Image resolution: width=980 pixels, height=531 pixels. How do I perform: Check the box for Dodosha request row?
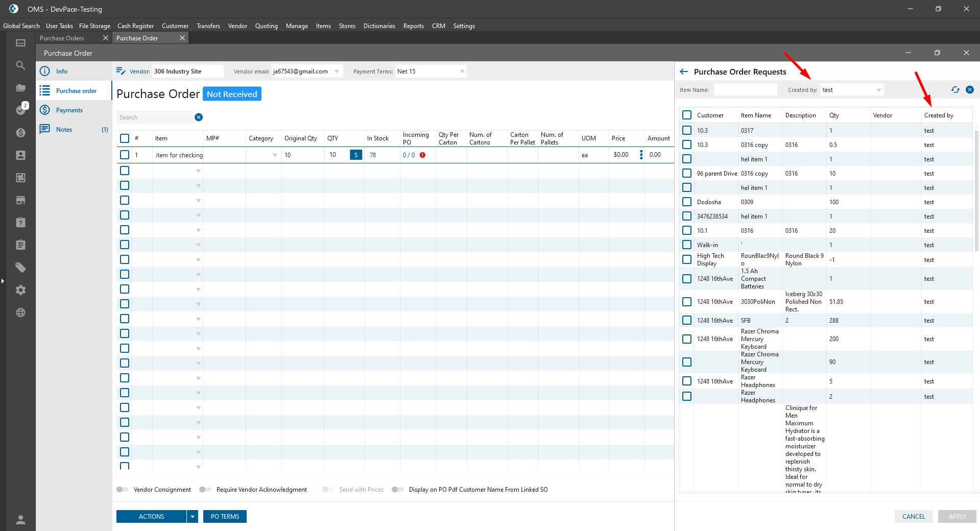pos(687,202)
